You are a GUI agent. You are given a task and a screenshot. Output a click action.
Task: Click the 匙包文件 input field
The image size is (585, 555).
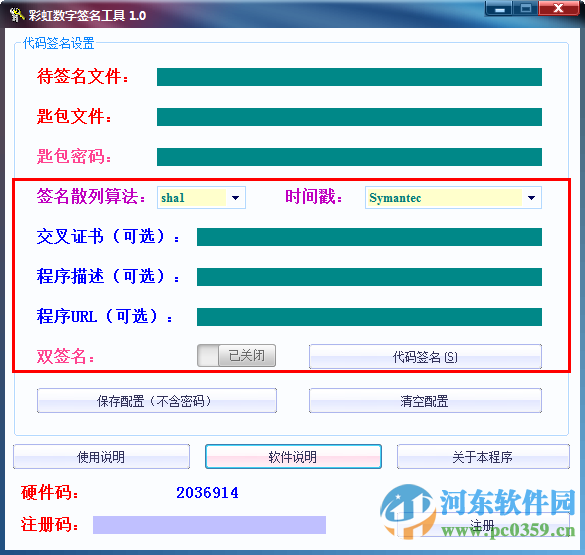click(x=349, y=117)
